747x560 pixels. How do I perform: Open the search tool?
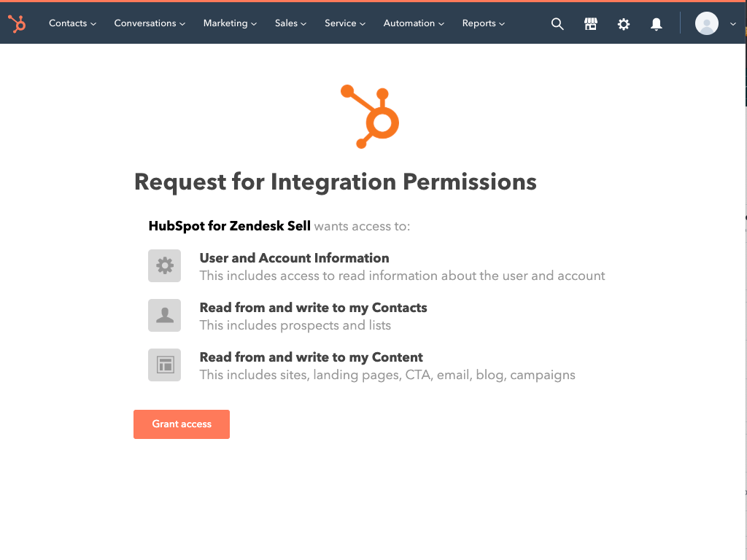557,23
